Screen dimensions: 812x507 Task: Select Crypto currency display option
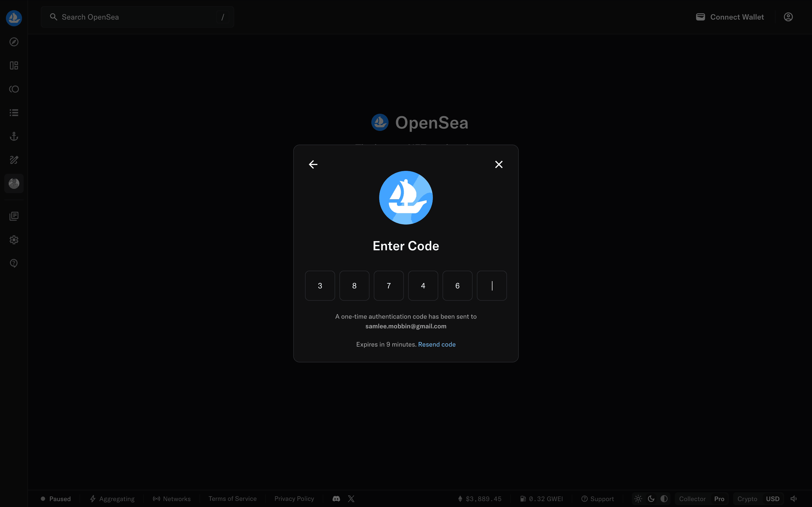747,499
